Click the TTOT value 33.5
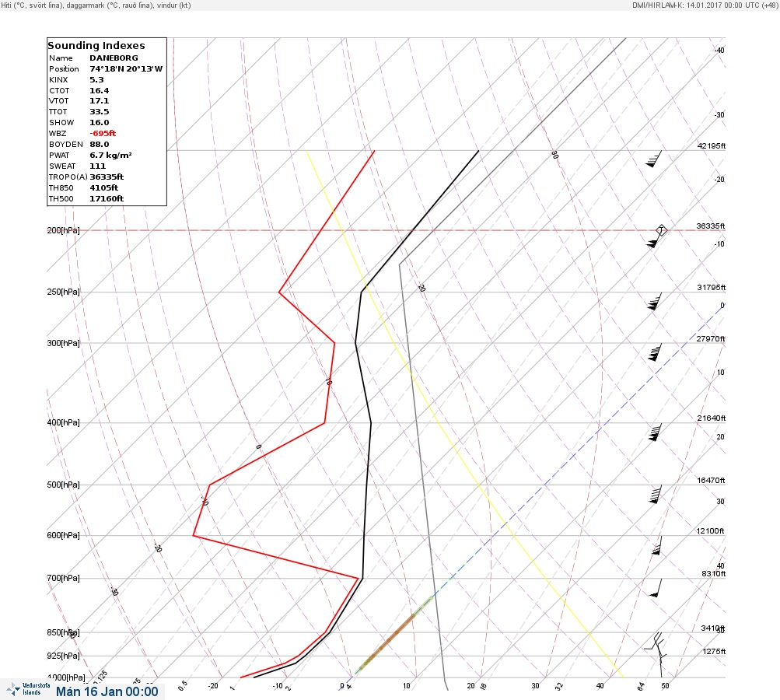This screenshot has width=780, height=700. pos(100,111)
